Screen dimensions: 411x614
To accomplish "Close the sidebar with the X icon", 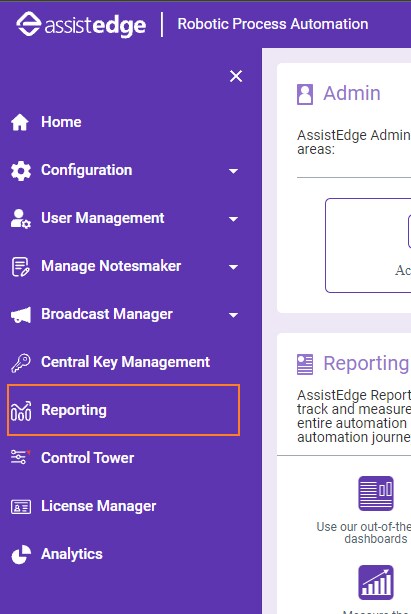I will tap(236, 76).
